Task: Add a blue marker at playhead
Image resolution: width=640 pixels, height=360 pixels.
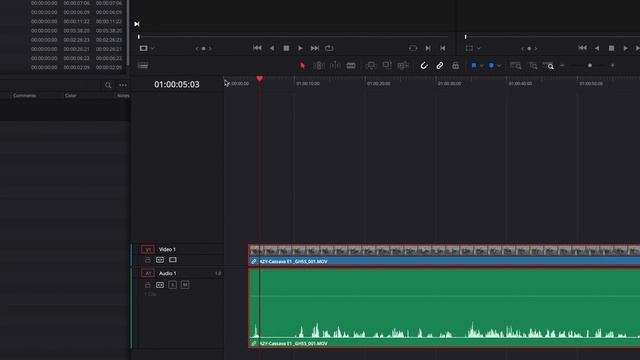Action: tap(491, 65)
